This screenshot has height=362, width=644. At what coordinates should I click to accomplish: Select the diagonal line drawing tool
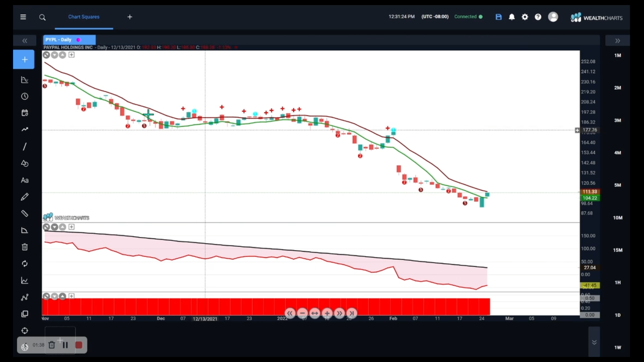pyautogui.click(x=24, y=146)
